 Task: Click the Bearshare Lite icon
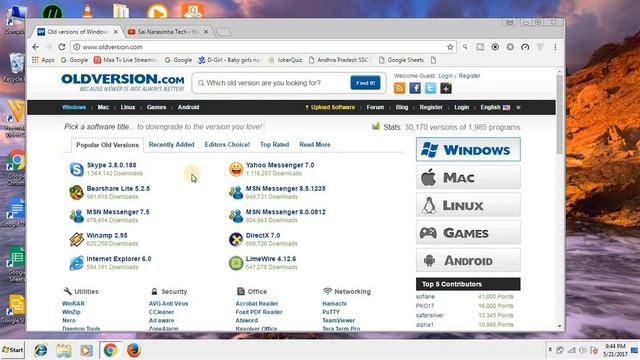pos(76,192)
